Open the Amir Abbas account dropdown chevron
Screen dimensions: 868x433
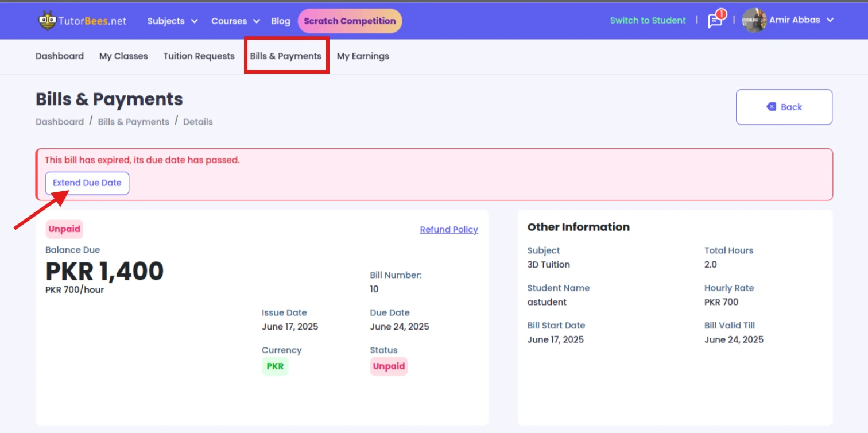[830, 20]
